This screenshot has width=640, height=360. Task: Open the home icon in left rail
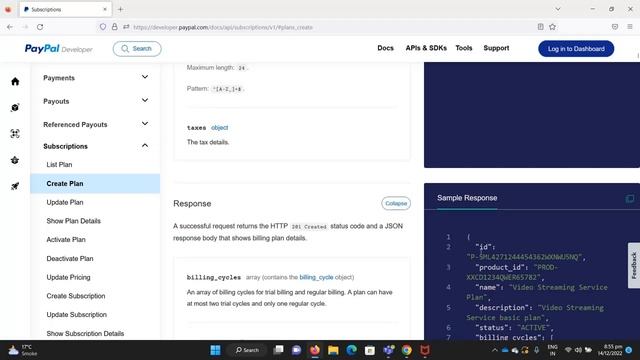point(15,82)
